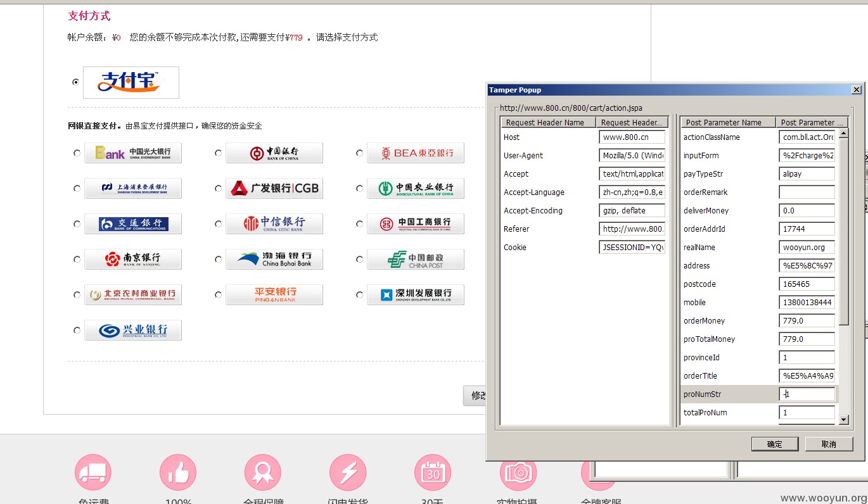Edit the proNumStr parameter value field
This screenshot has height=504, width=868.
tap(807, 394)
